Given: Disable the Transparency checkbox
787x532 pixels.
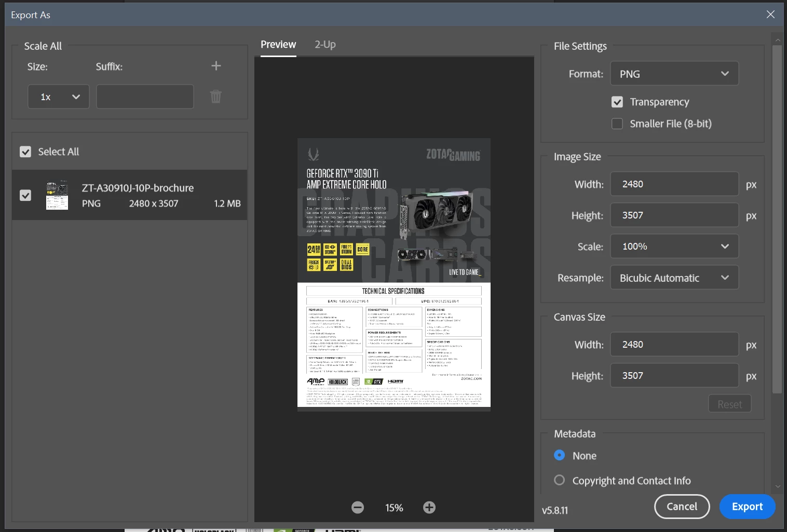Looking at the screenshot, I should pyautogui.click(x=617, y=102).
